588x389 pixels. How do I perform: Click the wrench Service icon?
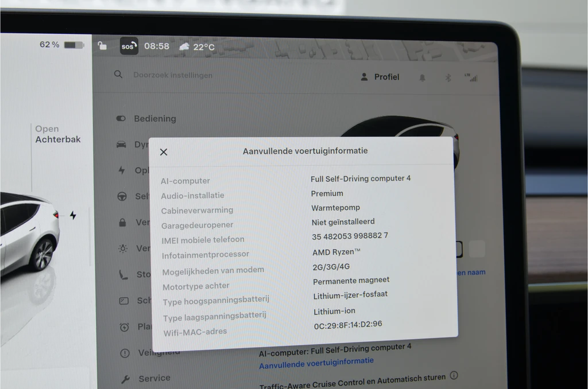click(126, 379)
